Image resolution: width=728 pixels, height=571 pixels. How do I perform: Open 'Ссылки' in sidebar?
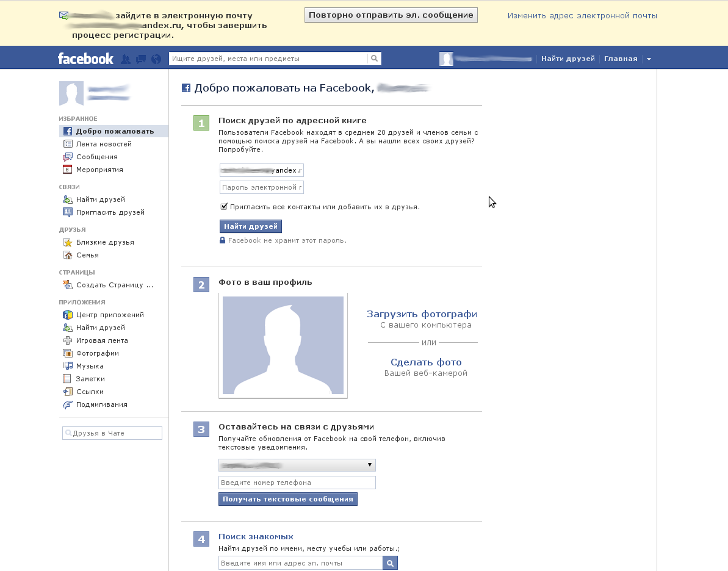coord(90,392)
